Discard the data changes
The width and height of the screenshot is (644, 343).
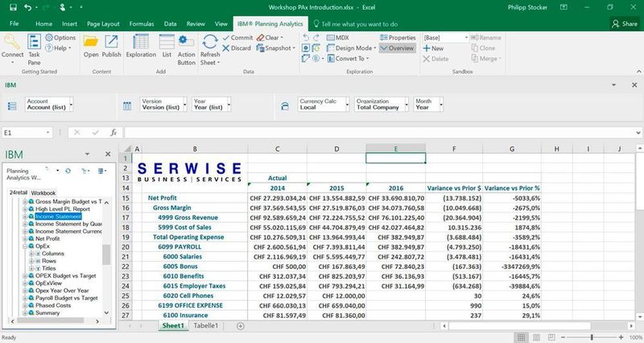click(237, 48)
